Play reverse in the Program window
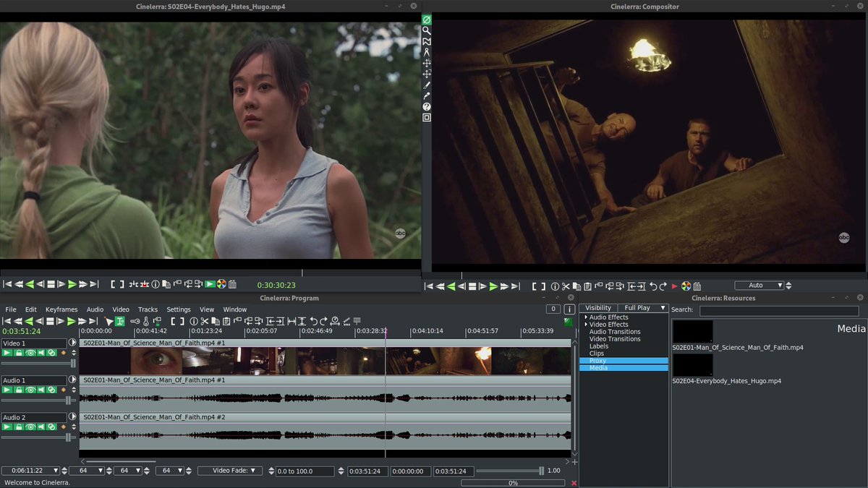868x488 pixels. click(x=29, y=321)
